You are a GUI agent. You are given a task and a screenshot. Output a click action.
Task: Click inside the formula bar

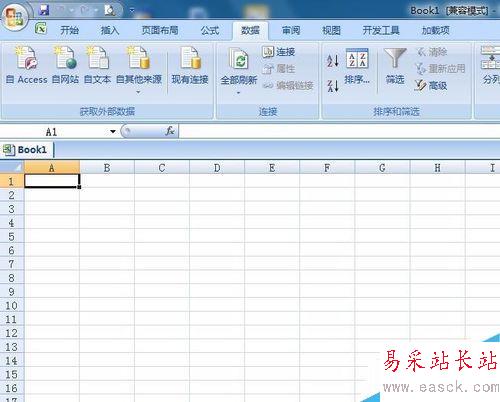click(339, 131)
